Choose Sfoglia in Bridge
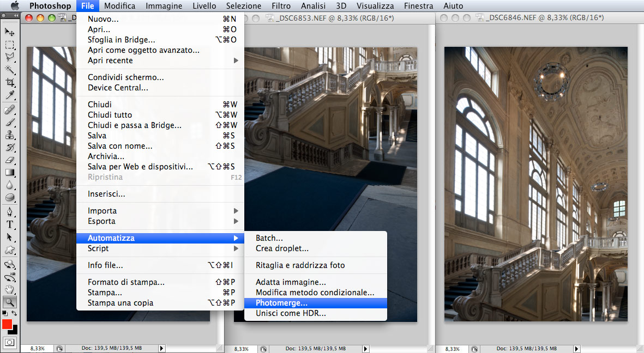This screenshot has width=644, height=353. (160, 40)
